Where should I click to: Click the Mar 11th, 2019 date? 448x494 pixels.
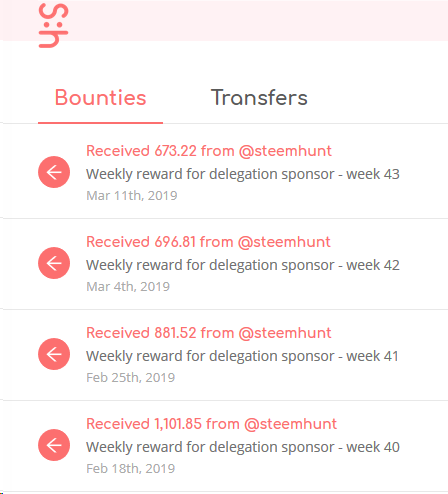pos(132,196)
